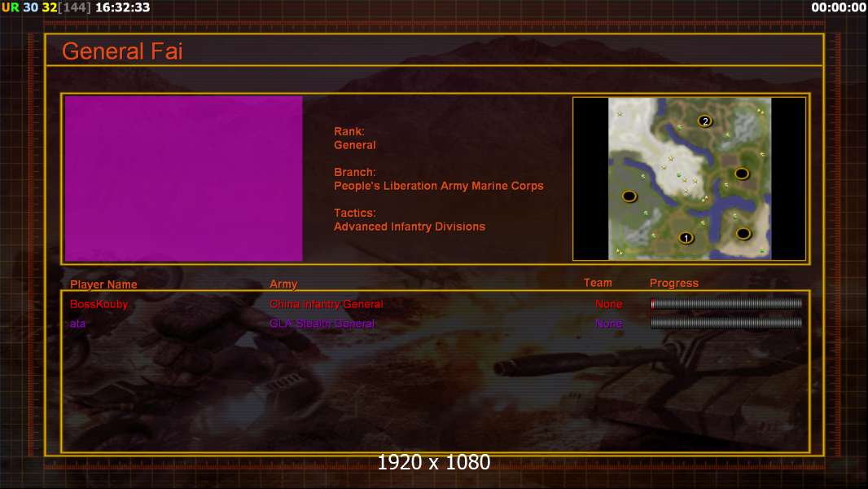Click "China Infantry General" army entry

tap(326, 304)
